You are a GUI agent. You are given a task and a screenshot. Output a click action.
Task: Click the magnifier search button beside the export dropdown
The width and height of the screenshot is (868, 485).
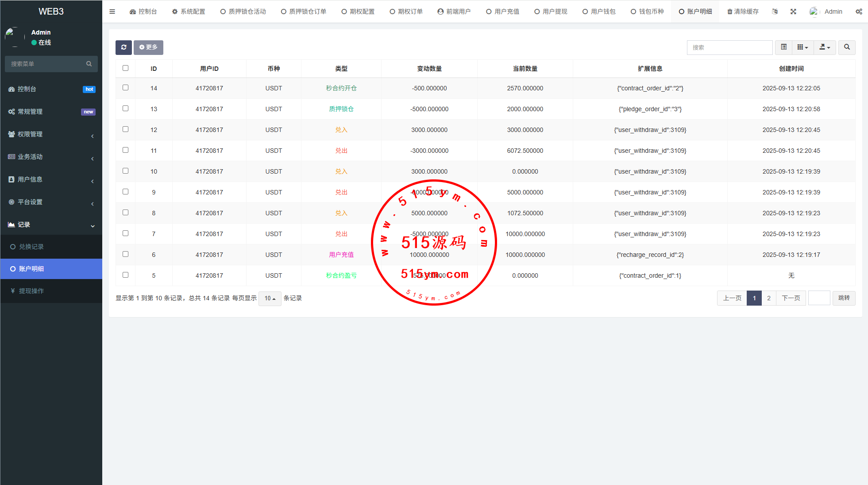846,47
